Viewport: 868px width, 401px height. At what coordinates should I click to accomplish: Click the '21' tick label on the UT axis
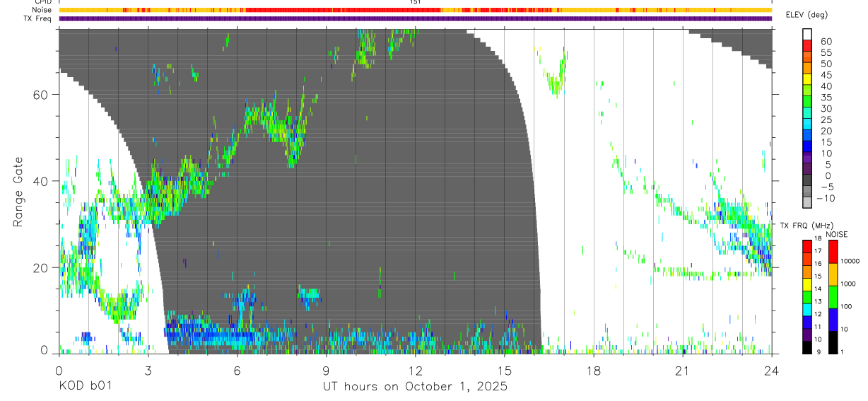(682, 370)
